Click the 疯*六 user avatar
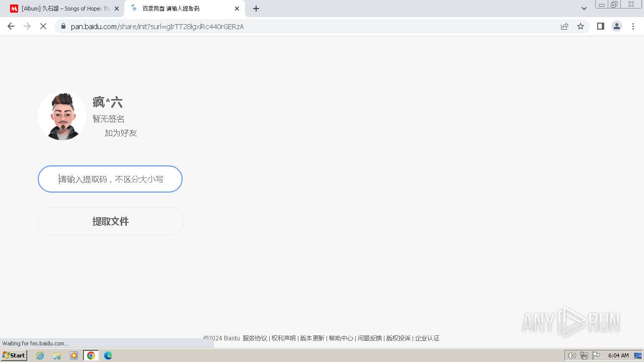This screenshot has height=362, width=644. 62,116
